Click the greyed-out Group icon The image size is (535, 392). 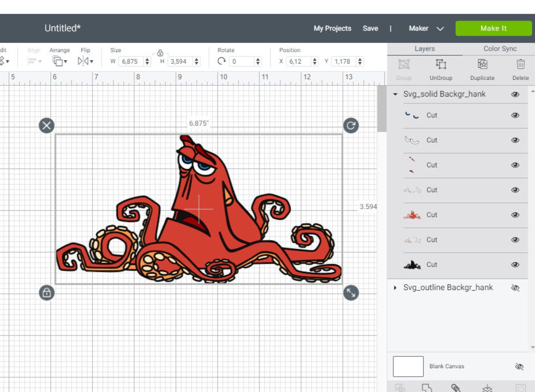click(404, 64)
